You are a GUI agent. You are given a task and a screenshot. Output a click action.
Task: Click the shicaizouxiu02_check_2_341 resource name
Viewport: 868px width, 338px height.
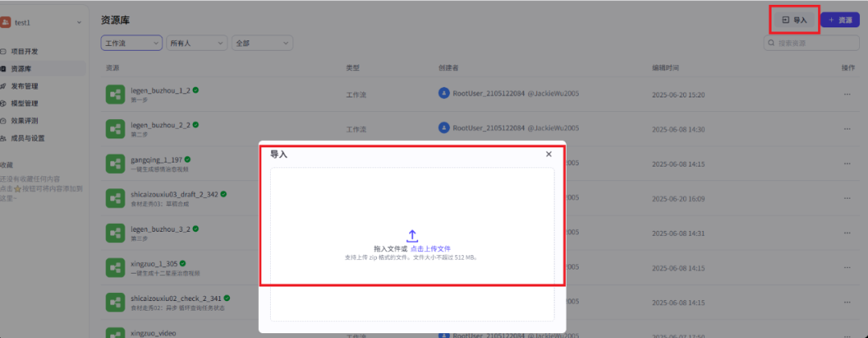pyautogui.click(x=176, y=298)
